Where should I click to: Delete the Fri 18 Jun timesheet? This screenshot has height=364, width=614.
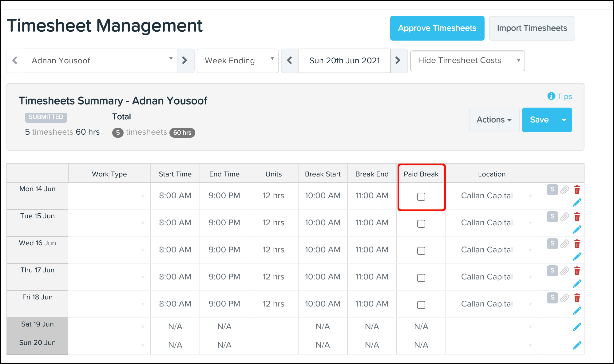coord(577,298)
